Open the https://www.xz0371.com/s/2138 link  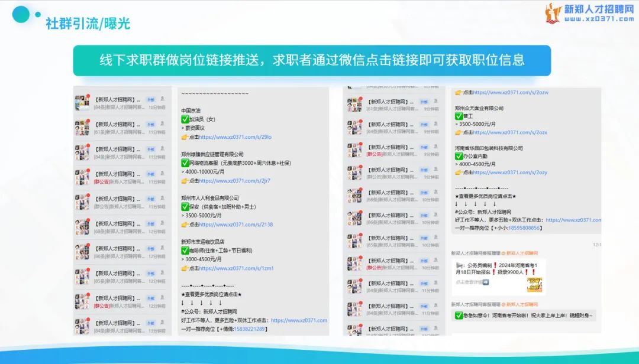pos(236,225)
